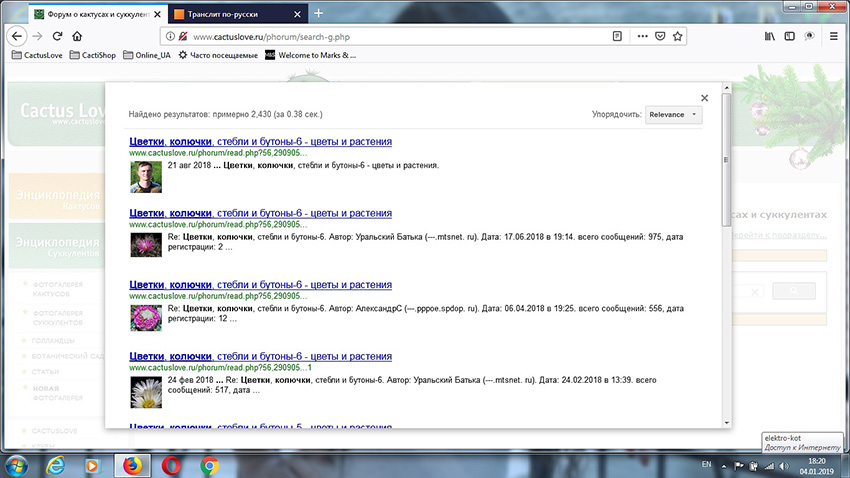Open Opera from the taskbar

171,465
